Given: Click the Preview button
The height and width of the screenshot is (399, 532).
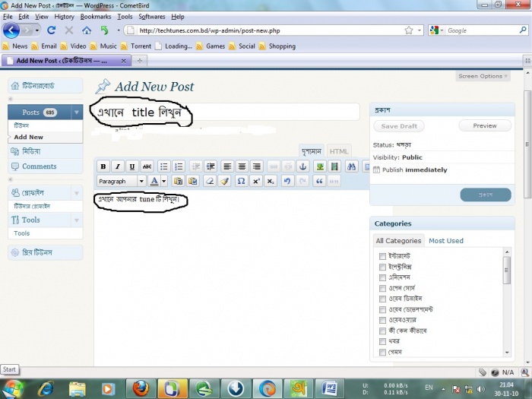Looking at the screenshot, I should coord(485,126).
